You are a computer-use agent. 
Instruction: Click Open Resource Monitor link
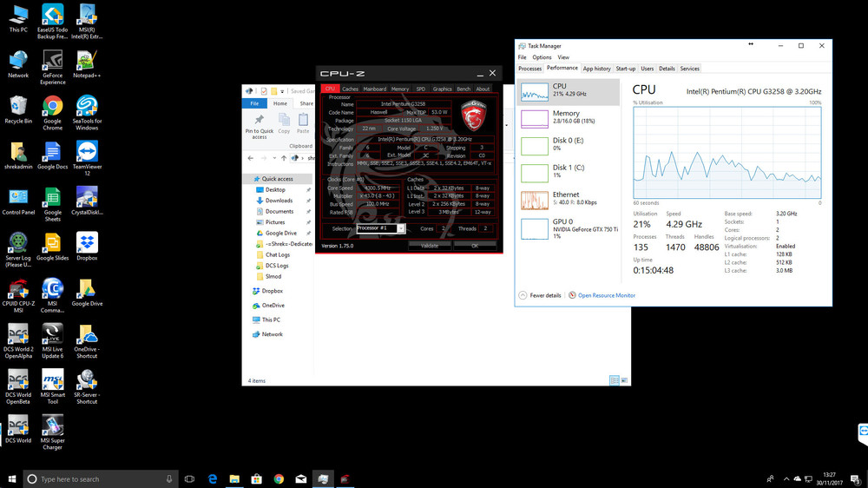click(x=606, y=295)
